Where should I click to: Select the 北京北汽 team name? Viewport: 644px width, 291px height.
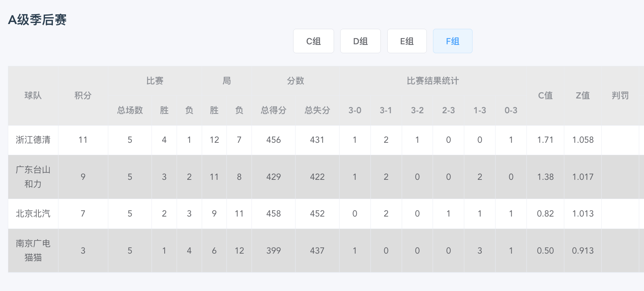[33, 213]
